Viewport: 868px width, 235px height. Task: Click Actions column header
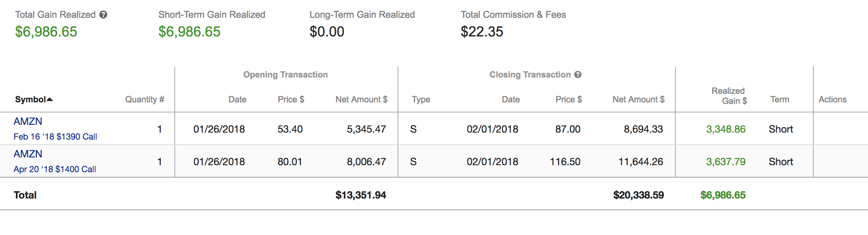tap(832, 100)
